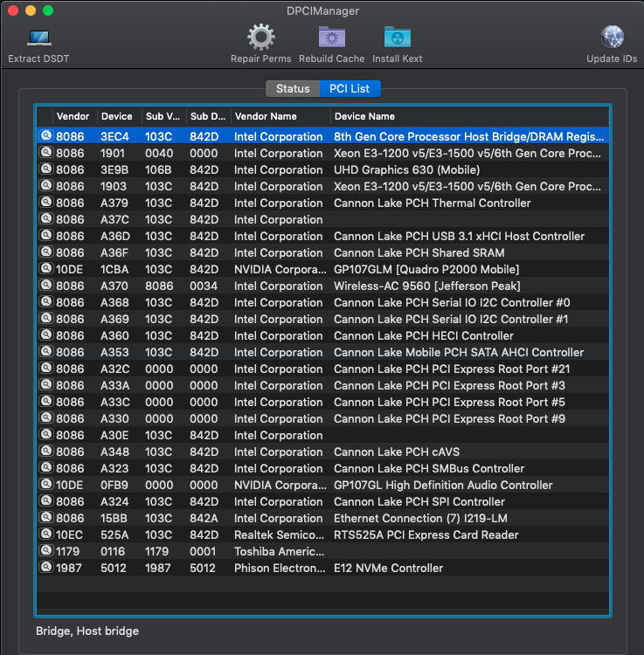Click lookup icon for device 1901 row
The width and height of the screenshot is (644, 655).
click(x=46, y=153)
